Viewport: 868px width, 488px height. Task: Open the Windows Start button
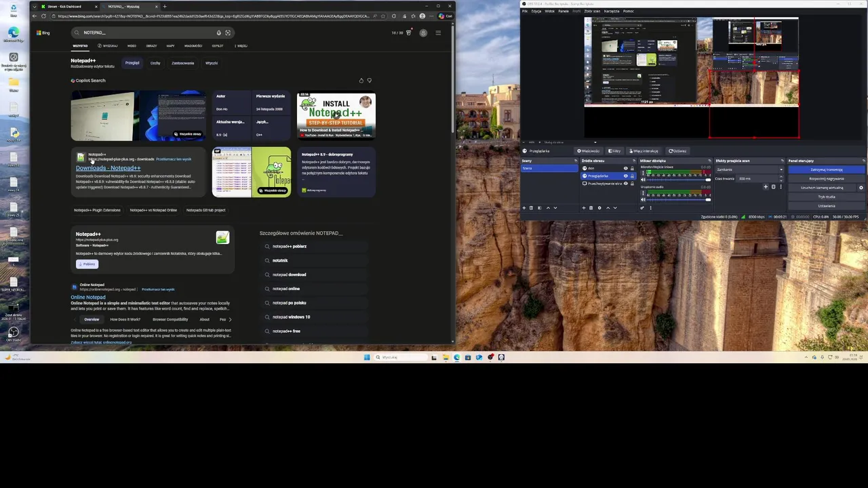367,357
